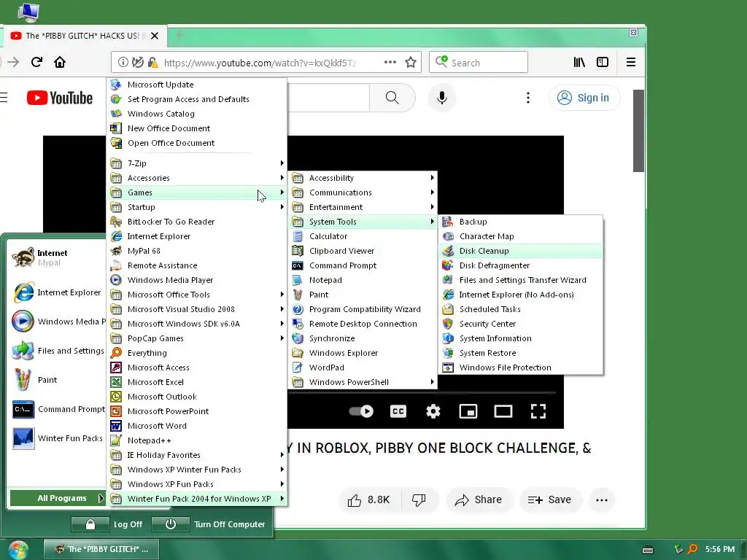Open Notepad from Accessories
The height and width of the screenshot is (560, 747).
(363, 280)
